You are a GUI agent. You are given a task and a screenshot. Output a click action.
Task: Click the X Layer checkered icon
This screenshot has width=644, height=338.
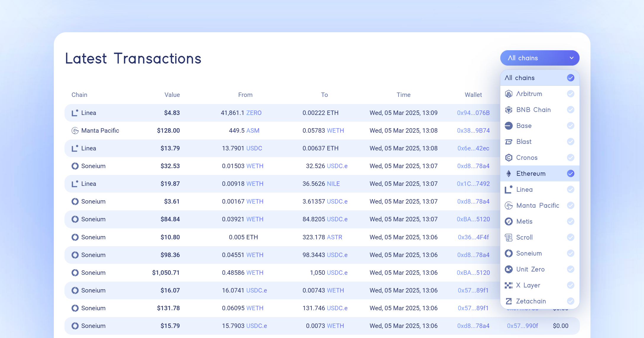(509, 285)
